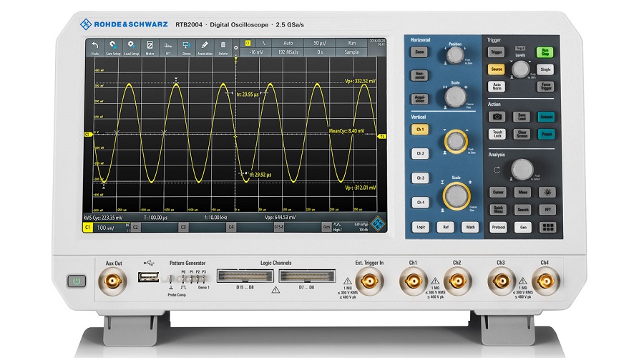
Task: Tap the Undo icon in screen toolbar
Action: click(x=94, y=47)
